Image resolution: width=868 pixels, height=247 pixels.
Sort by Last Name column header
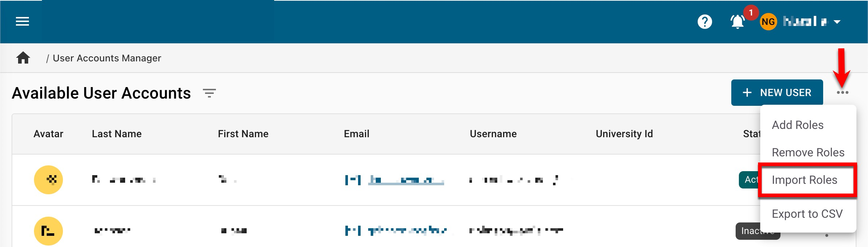116,134
